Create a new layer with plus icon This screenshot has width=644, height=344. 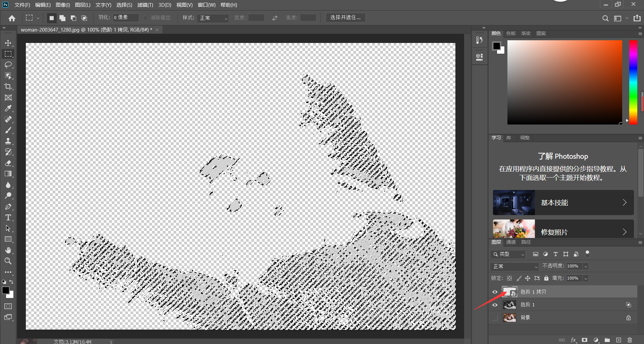618,340
